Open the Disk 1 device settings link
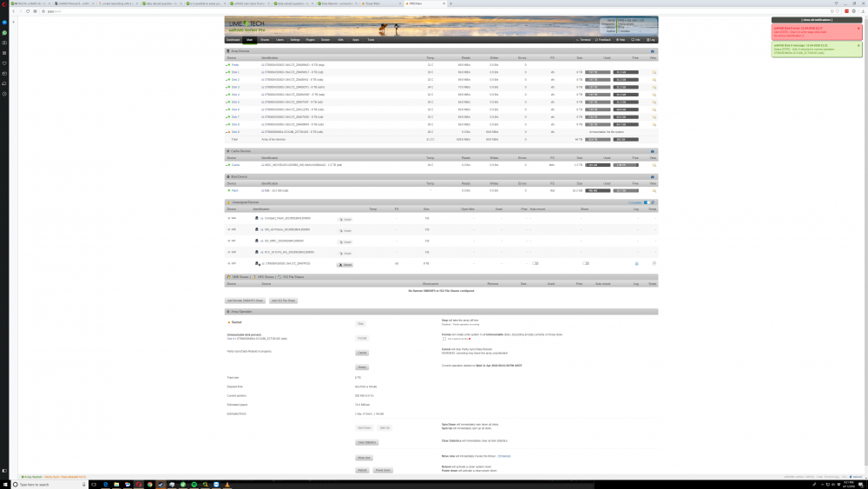The image size is (868, 489). point(235,72)
